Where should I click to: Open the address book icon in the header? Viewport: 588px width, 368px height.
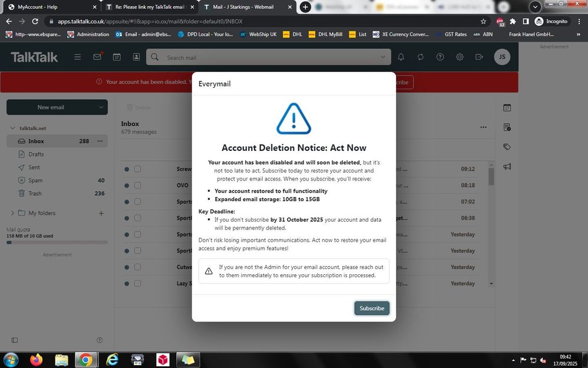point(136,57)
